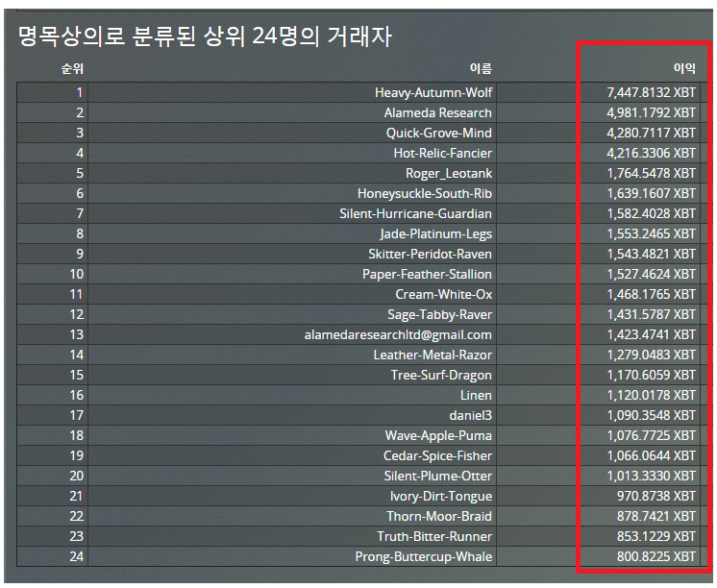This screenshot has width=717, height=588.
Task: Select the daniel3 trader name
Action: point(470,415)
